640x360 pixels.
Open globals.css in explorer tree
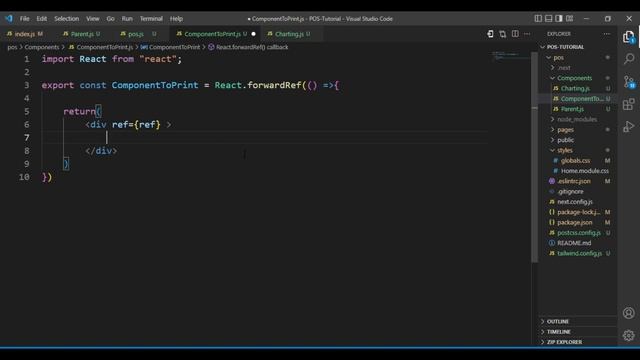tap(578, 160)
